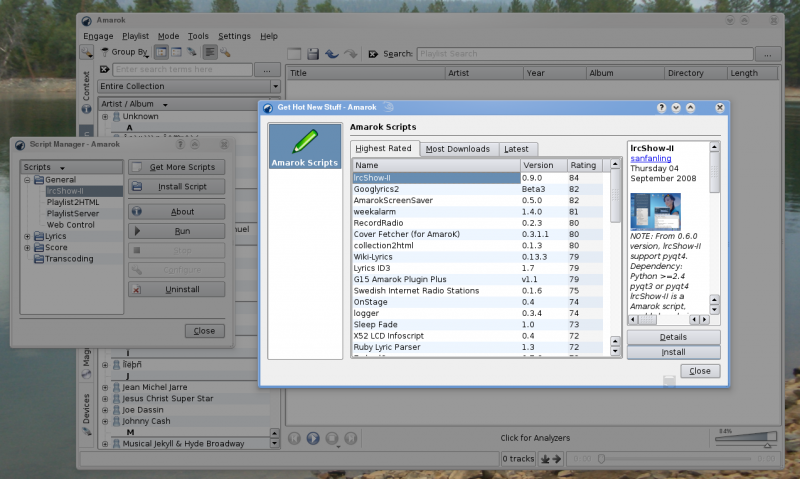Screen dimensions: 800x479
Task: Click the collection search terms field
Action: (x=182, y=69)
